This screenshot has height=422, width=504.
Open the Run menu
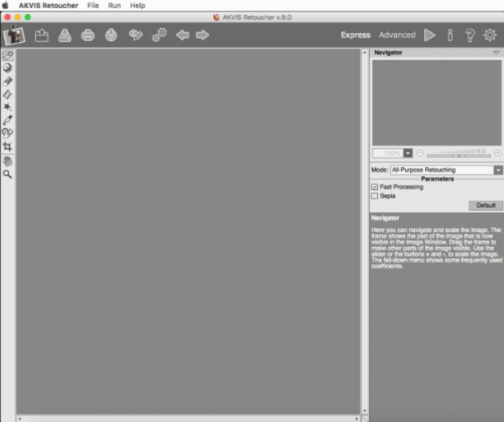pyautogui.click(x=114, y=6)
